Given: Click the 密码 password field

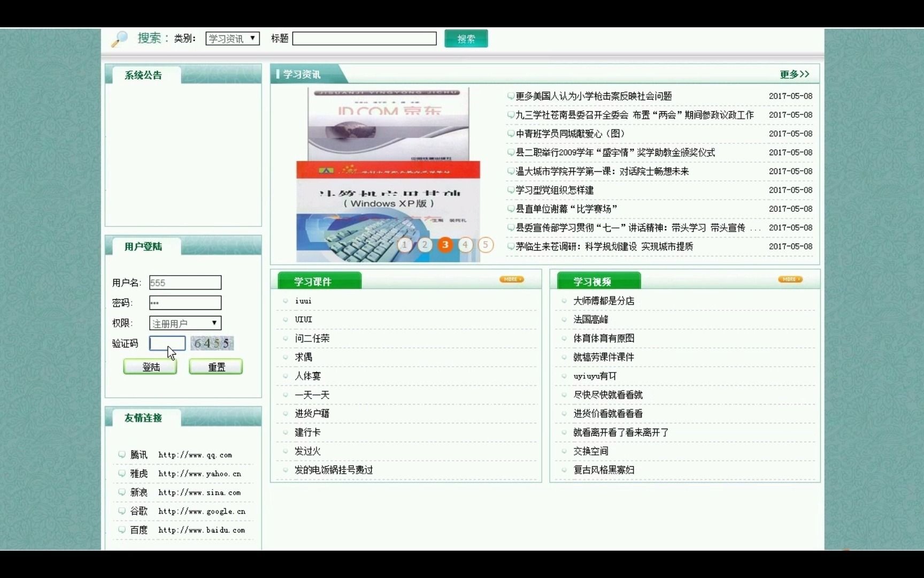Looking at the screenshot, I should (x=185, y=303).
